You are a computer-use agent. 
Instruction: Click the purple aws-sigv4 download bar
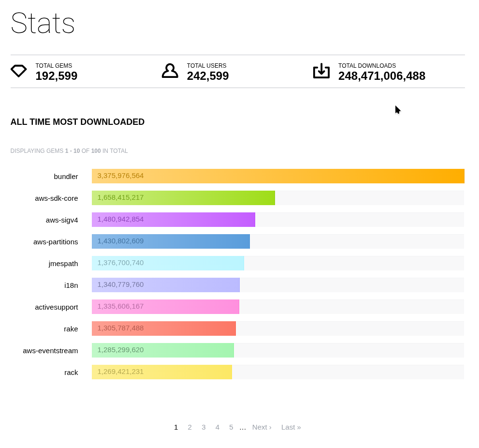pyautogui.click(x=174, y=220)
